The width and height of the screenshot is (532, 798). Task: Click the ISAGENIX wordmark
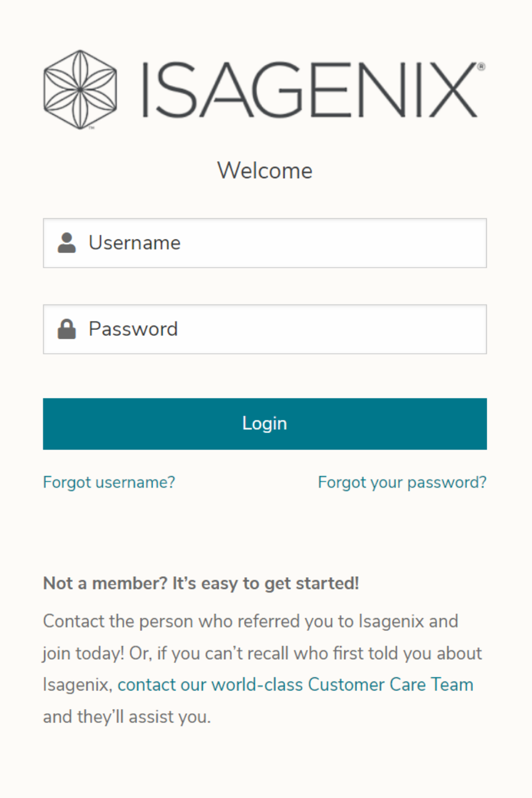(310, 89)
